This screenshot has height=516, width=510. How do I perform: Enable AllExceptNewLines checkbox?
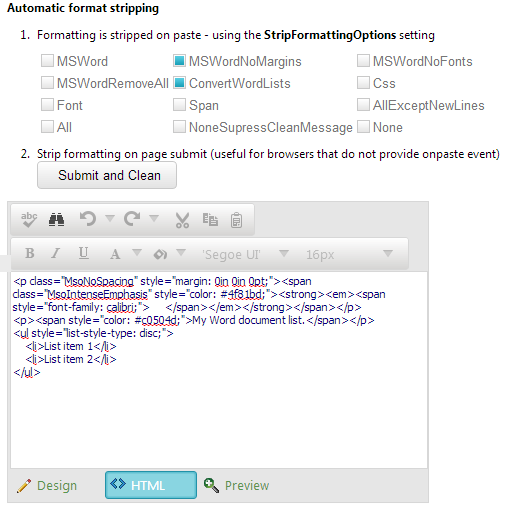tap(363, 105)
